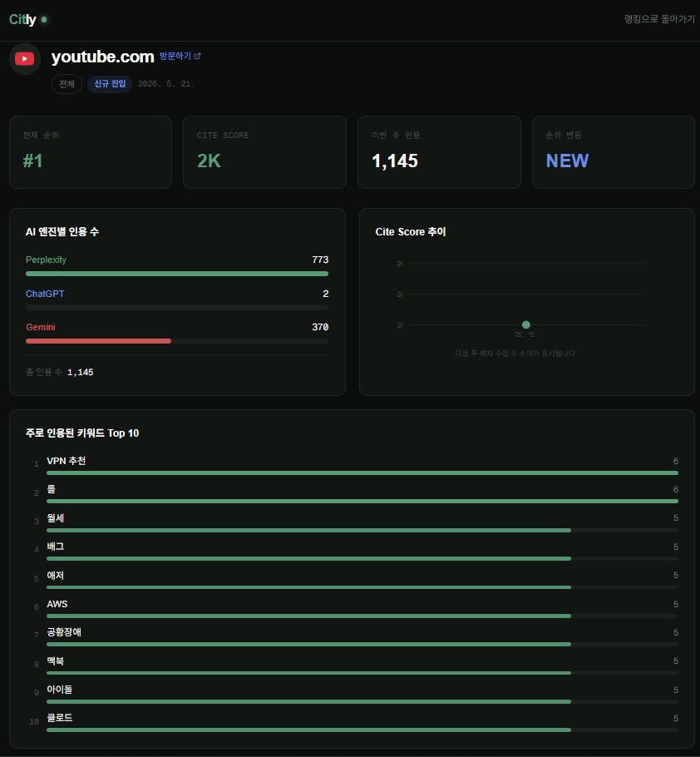Click the green status dot beside Citly

pos(44,20)
